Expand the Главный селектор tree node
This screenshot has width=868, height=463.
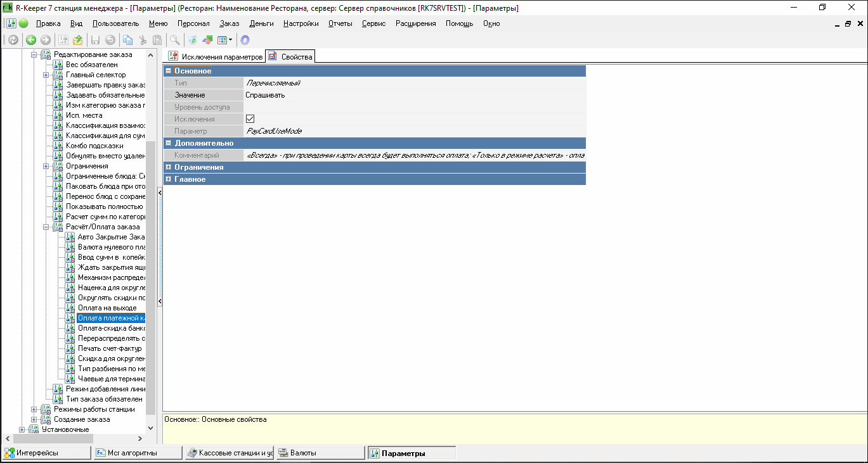click(x=46, y=75)
